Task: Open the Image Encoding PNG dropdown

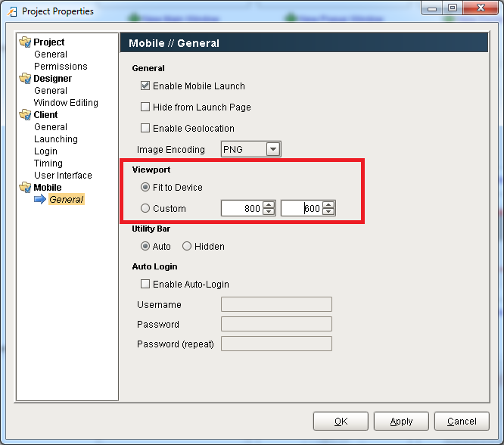Action: (x=272, y=150)
